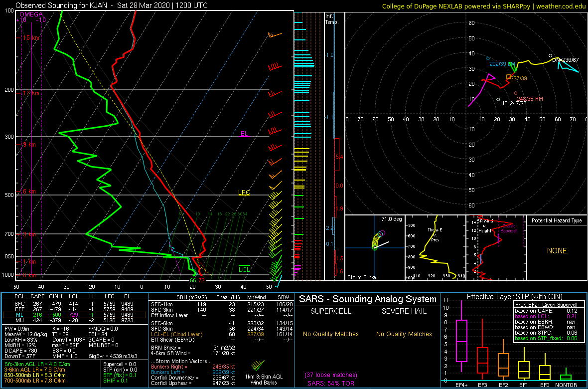Click the 'SARS - Sounding Analog System' heading

click(x=368, y=299)
